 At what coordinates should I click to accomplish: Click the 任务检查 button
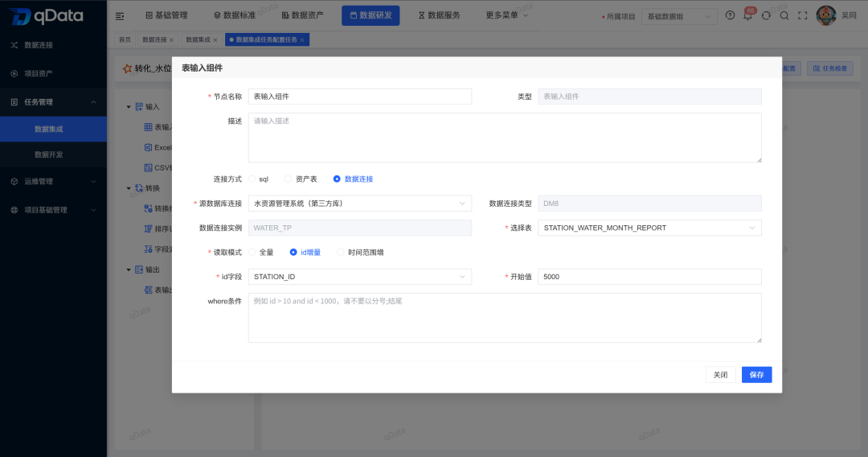[x=829, y=68]
